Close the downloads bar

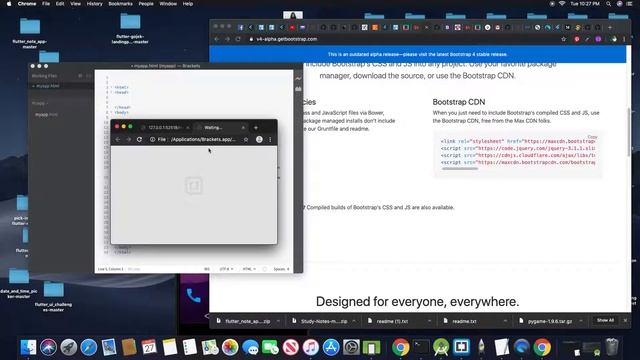click(625, 320)
